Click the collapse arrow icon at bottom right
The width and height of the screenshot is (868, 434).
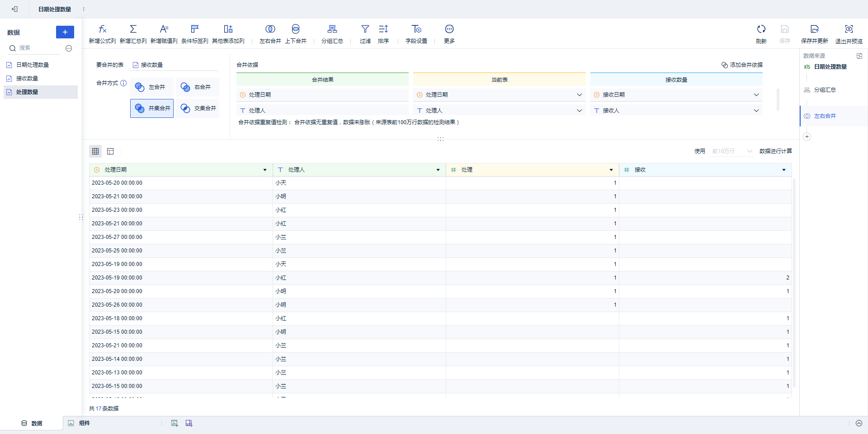point(859,423)
